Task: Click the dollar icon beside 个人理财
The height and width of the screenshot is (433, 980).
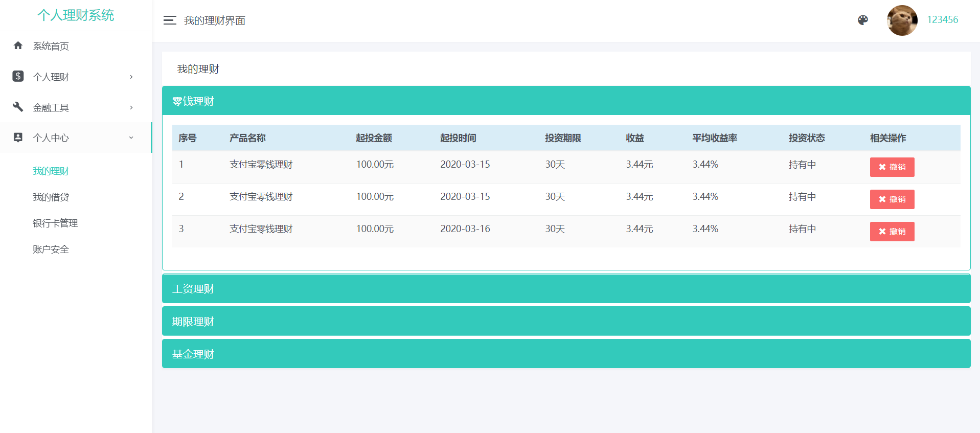Action: [x=18, y=76]
